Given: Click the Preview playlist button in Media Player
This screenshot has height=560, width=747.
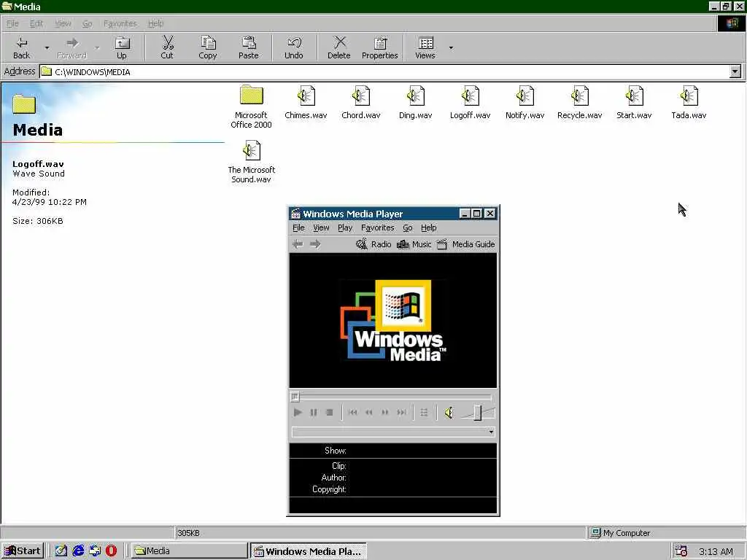Looking at the screenshot, I should 424,413.
